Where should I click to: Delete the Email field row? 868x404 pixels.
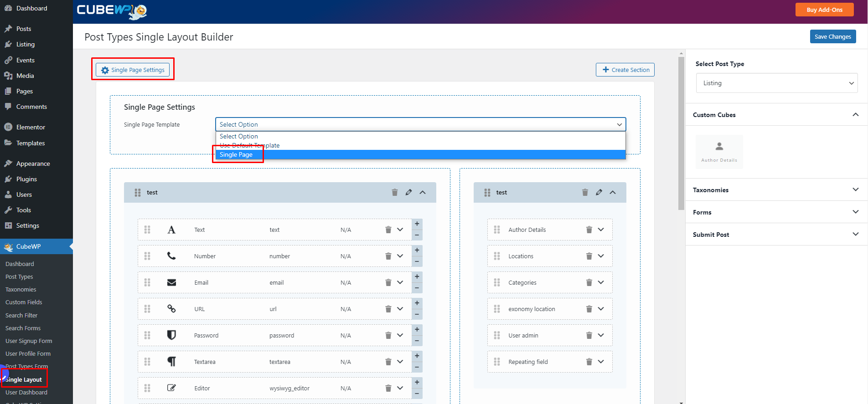point(388,282)
